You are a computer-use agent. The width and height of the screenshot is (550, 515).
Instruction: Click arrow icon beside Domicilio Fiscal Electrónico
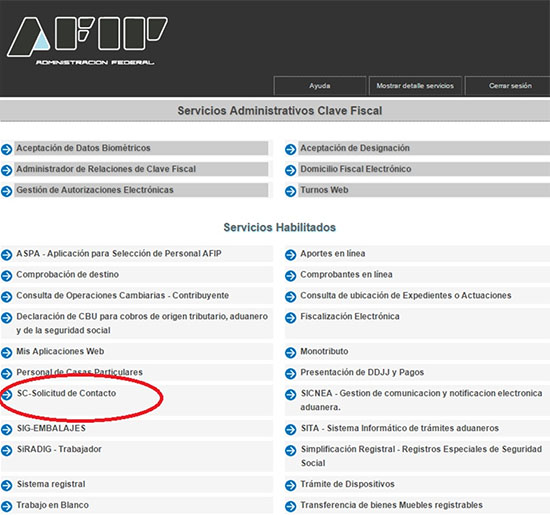coord(290,170)
